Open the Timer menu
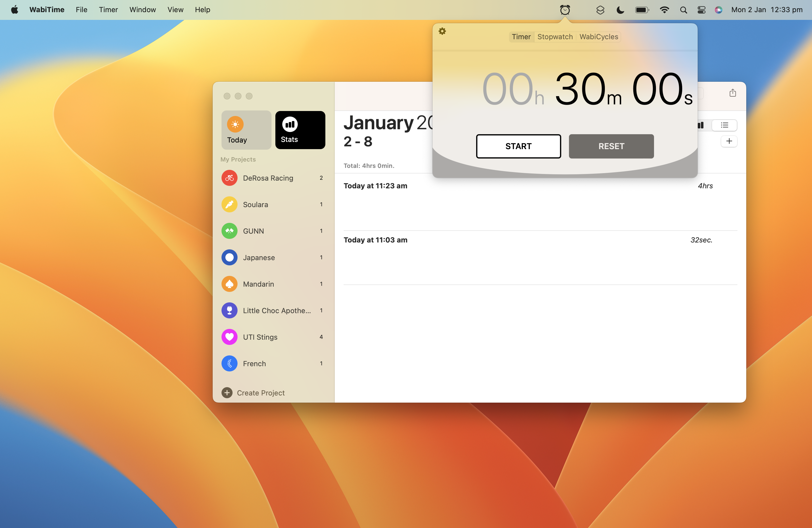812x528 pixels. point(108,10)
